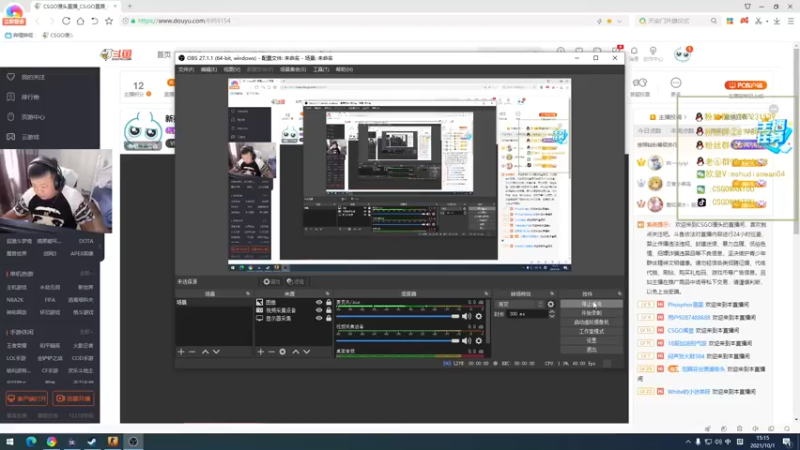Start recording in OBS controls
Viewport: 800px width, 450px height.
tap(591, 313)
